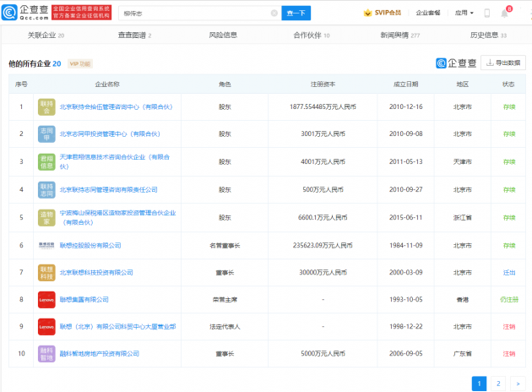Switch to the 风险信息 tab

point(223,35)
